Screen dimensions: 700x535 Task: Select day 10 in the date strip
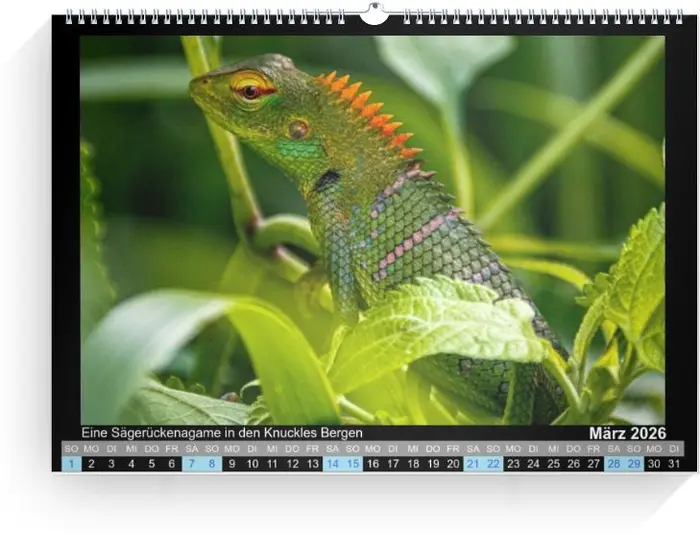click(x=252, y=464)
